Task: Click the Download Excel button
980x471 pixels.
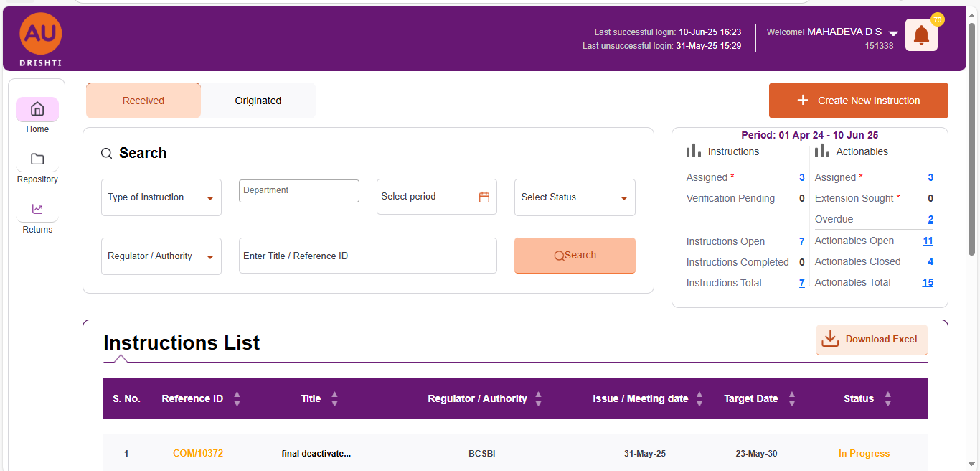Action: coord(872,340)
